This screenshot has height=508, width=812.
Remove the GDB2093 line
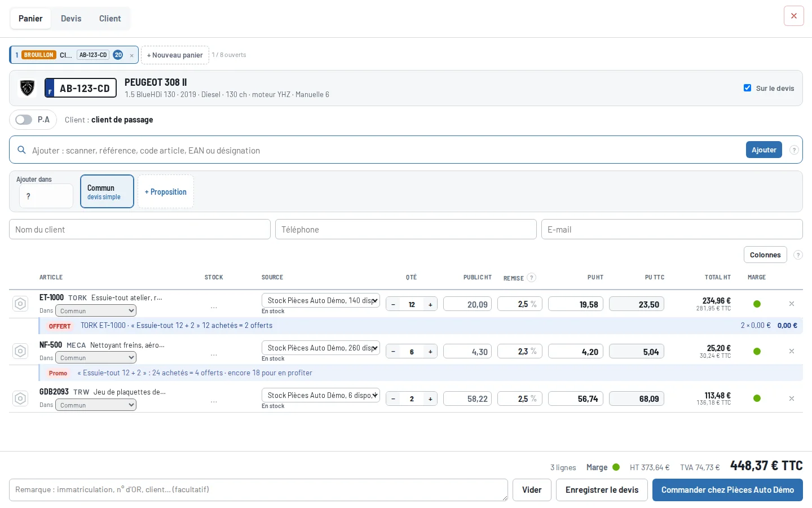pyautogui.click(x=792, y=398)
